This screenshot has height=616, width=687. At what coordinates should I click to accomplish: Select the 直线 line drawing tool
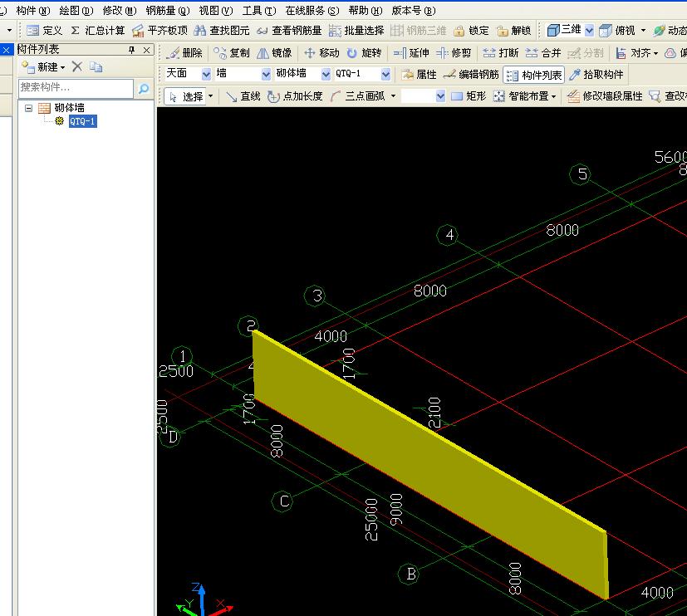[x=243, y=95]
